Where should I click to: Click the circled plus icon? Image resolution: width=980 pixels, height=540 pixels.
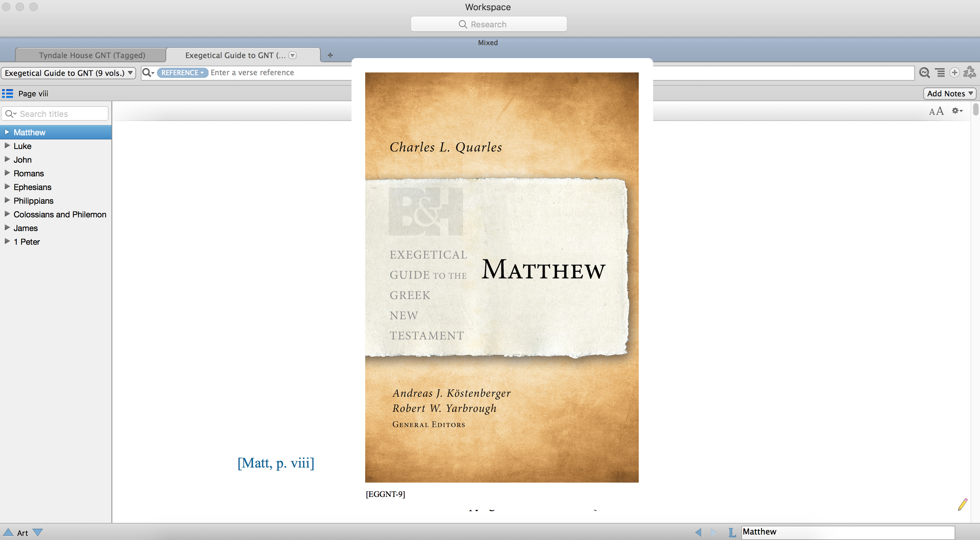coord(954,72)
